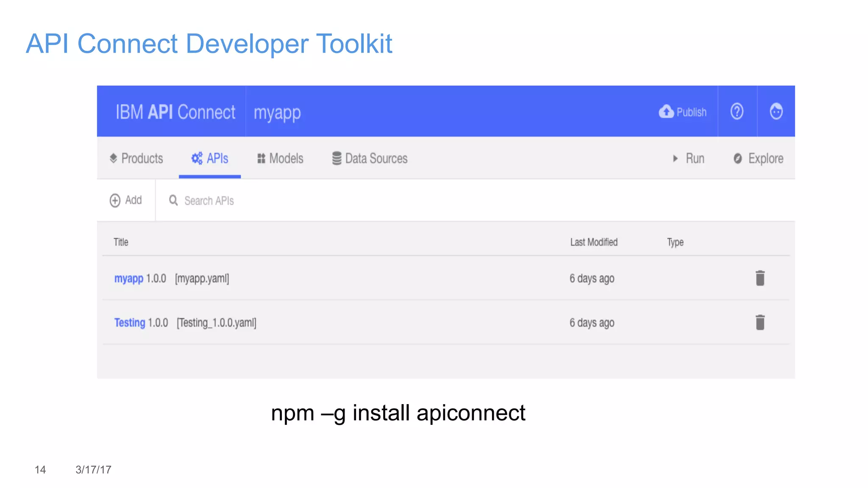Switch to the Products tab
Image resolution: width=868 pixels, height=488 pixels.
136,158
